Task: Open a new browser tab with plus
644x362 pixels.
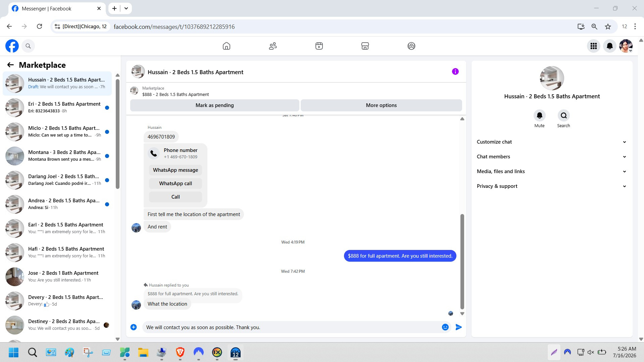Action: pos(114,8)
